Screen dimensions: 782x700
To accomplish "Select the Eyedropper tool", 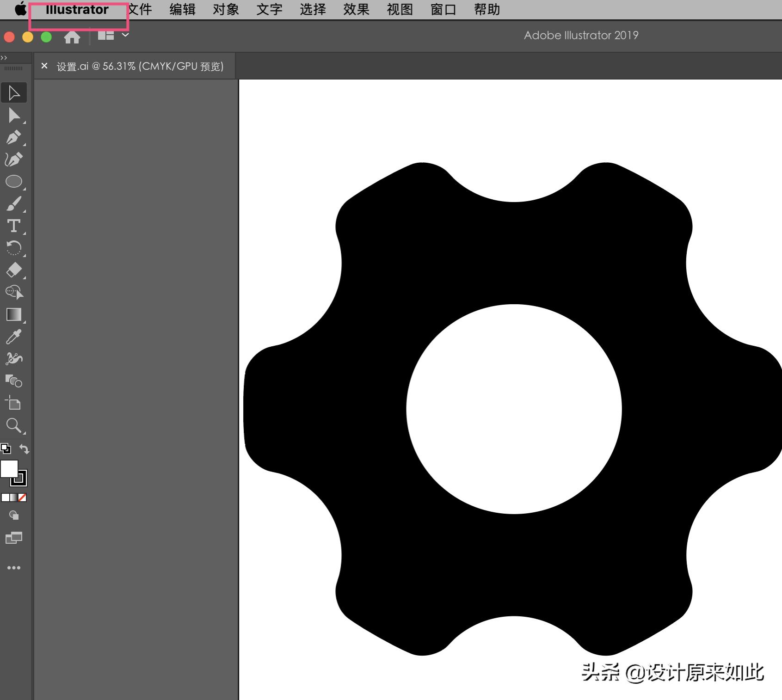I will click(14, 337).
